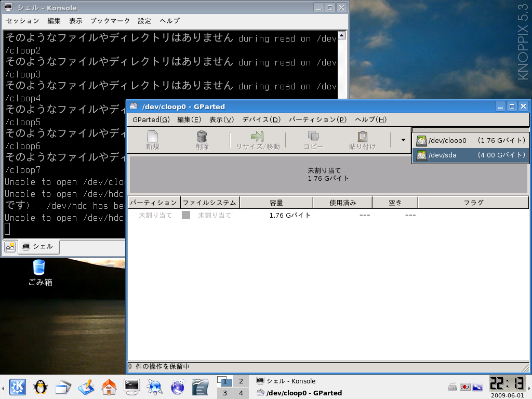Viewport: 532px width, 399px height.
Task: Click the 貼り付け (Paste) toolbar icon
Action: coord(362,140)
